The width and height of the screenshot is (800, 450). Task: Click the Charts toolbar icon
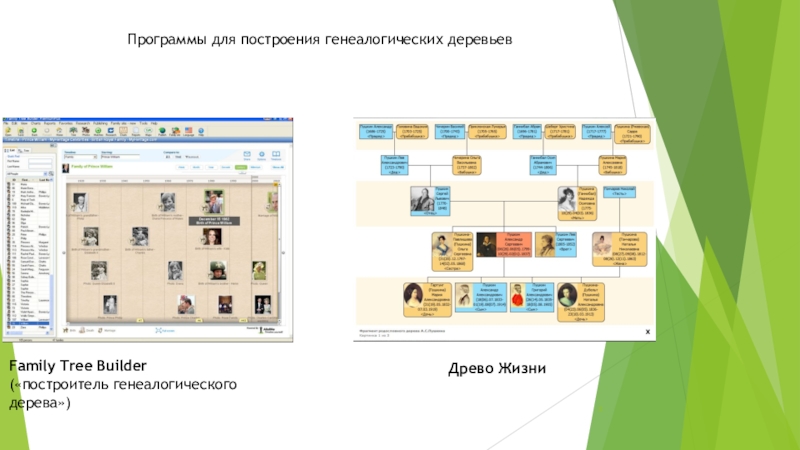[123, 132]
